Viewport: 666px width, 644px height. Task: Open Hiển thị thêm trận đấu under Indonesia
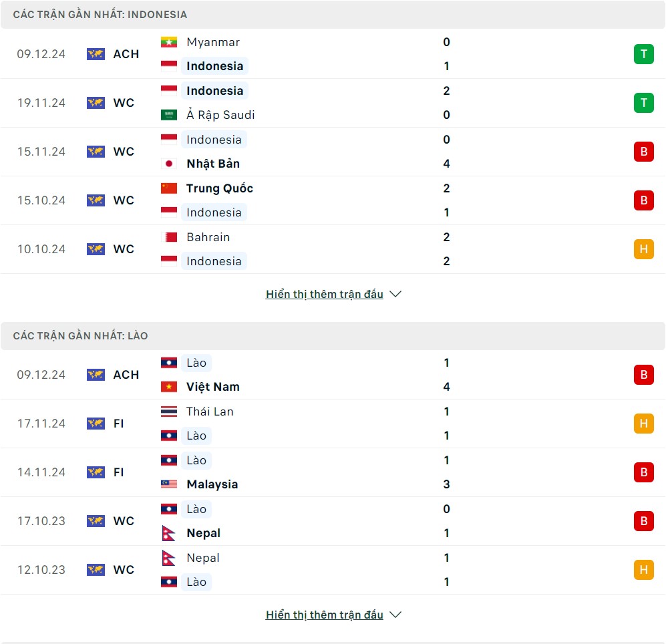[325, 294]
